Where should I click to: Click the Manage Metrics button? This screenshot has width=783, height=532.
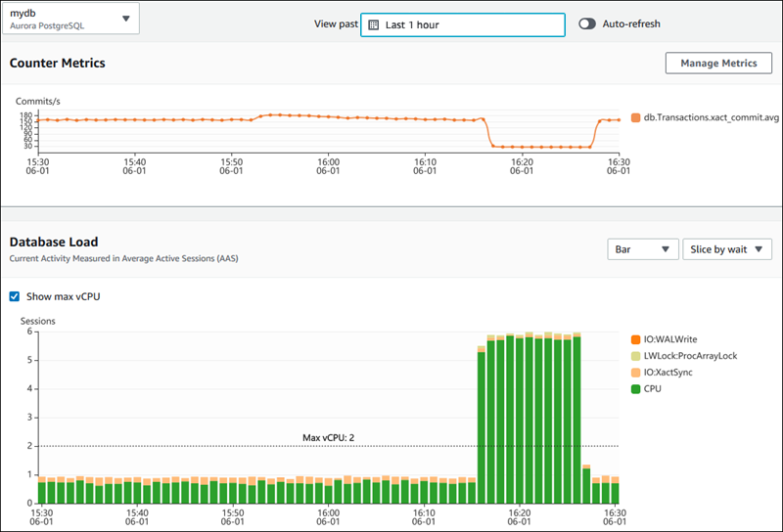(x=717, y=63)
